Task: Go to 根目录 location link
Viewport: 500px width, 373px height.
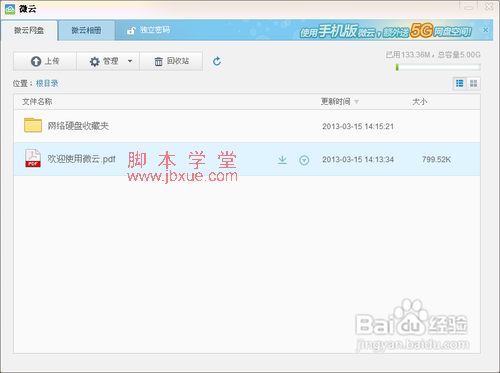Action: 47,83
